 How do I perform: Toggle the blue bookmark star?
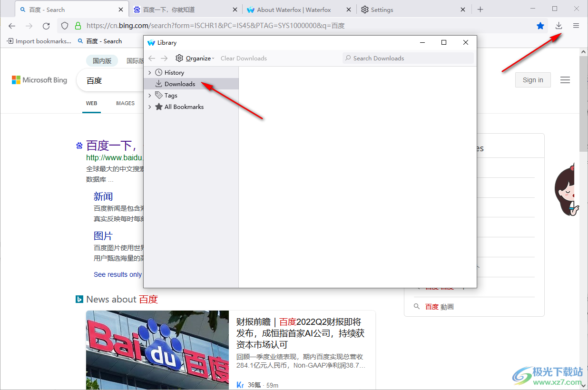540,26
